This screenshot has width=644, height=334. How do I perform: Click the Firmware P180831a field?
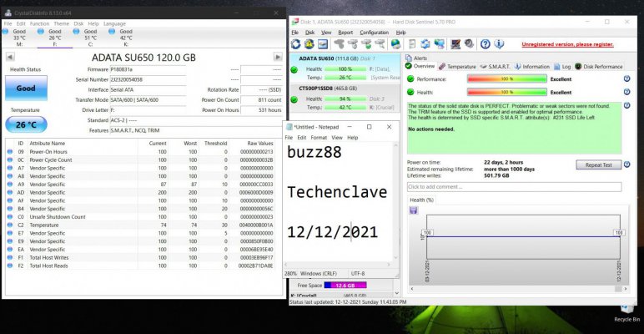pos(148,69)
